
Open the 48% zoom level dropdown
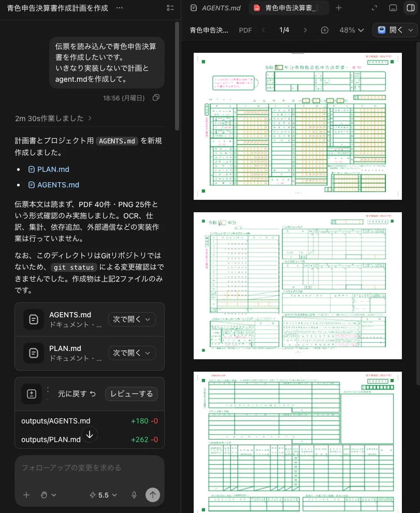point(352,30)
